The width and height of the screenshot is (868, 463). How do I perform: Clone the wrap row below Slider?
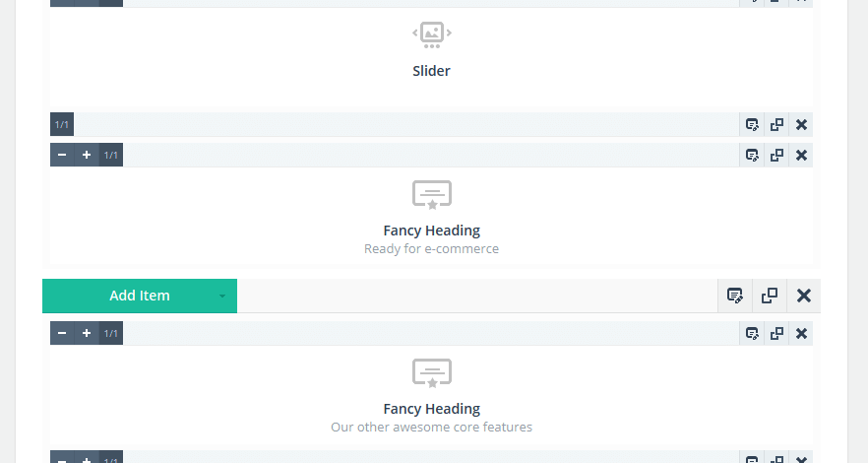point(776,124)
